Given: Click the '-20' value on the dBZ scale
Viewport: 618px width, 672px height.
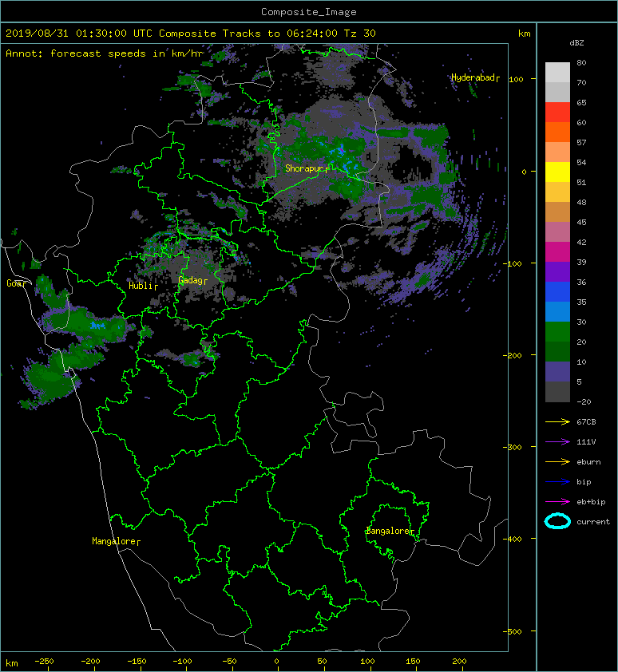Looking at the screenshot, I should click(x=584, y=401).
